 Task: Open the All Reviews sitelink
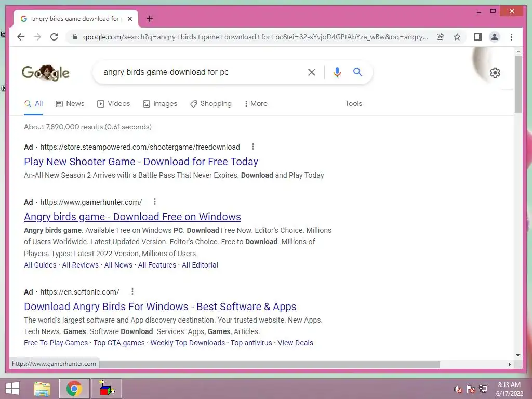81,265
